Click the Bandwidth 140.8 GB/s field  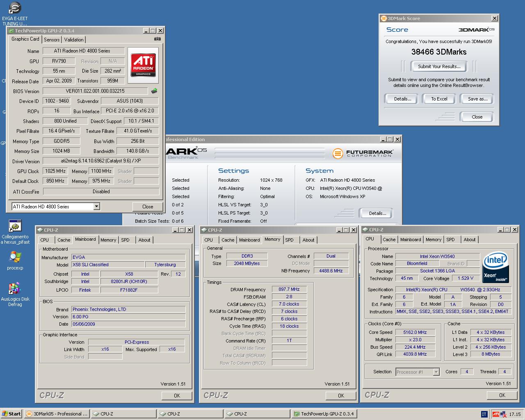pos(138,151)
